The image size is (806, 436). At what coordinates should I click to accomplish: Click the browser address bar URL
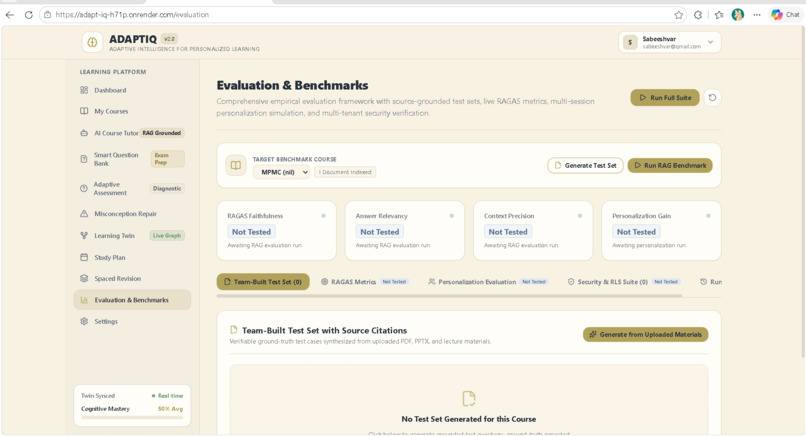click(132, 15)
